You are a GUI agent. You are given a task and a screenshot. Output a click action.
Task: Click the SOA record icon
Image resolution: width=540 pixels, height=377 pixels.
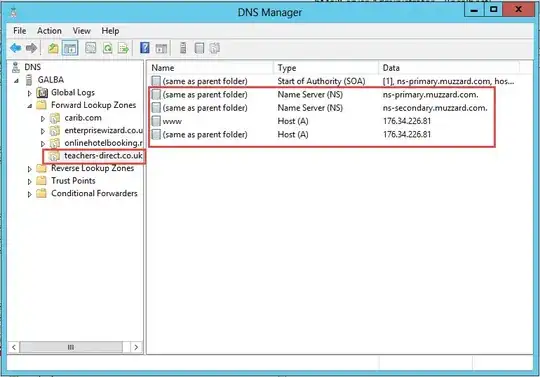coord(156,81)
